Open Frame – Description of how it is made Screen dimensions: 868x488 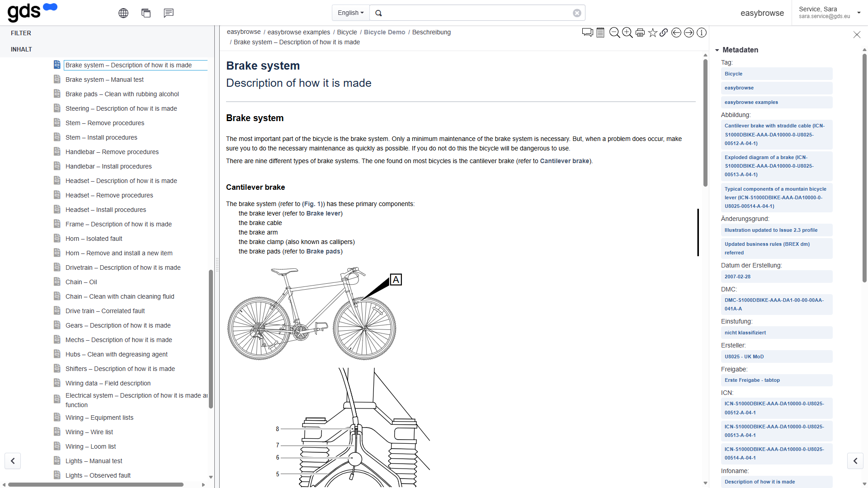(x=118, y=224)
